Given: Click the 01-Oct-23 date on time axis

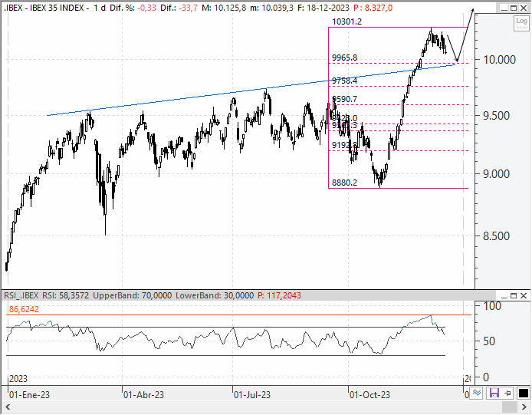Looking at the screenshot, I should [x=369, y=395].
